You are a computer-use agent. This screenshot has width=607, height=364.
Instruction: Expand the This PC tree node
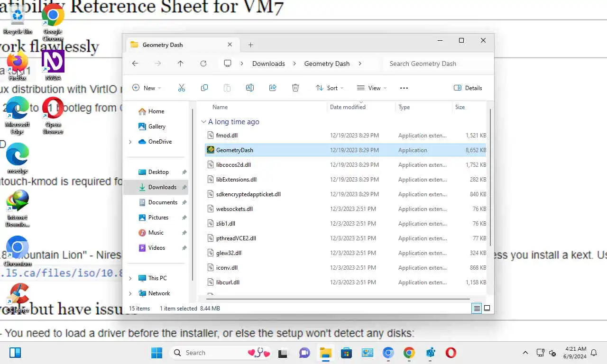(130, 278)
